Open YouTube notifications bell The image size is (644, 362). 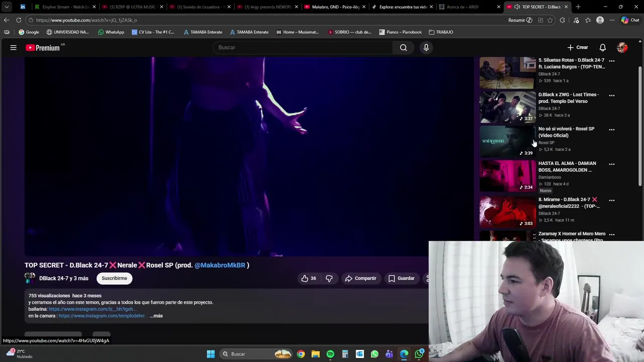(602, 47)
